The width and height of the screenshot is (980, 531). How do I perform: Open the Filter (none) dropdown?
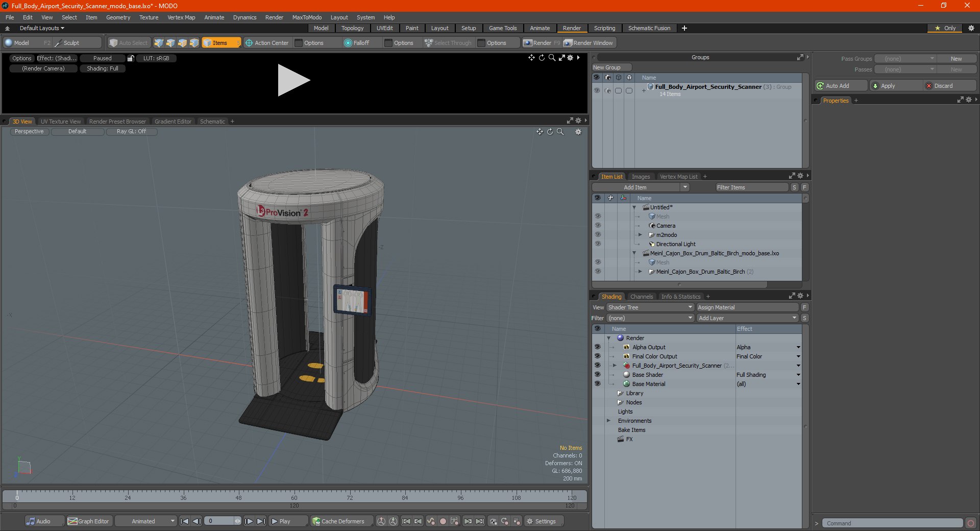pos(650,318)
